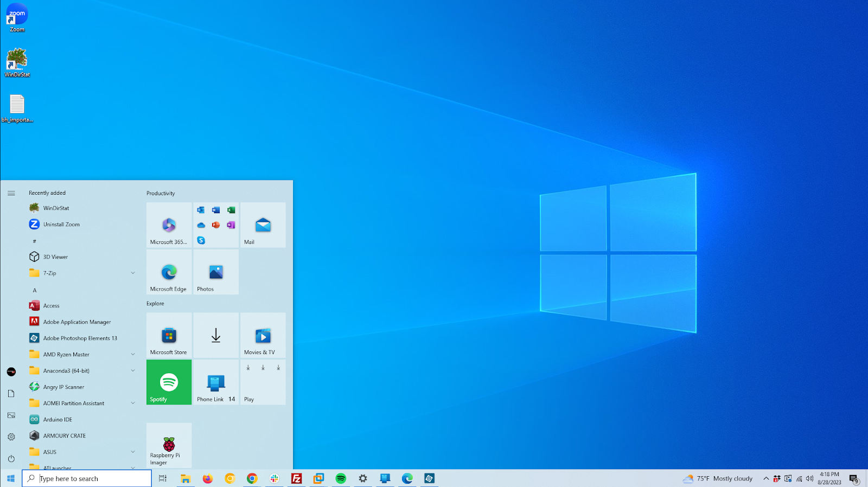Open VirtualBox-style overlapping squares taskbar icon

[318, 478]
